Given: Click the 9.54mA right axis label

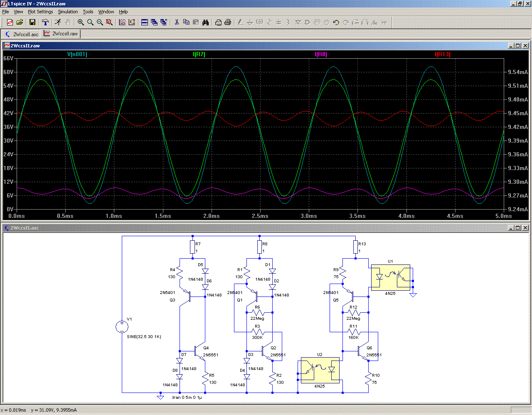Looking at the screenshot, I should pos(518,72).
